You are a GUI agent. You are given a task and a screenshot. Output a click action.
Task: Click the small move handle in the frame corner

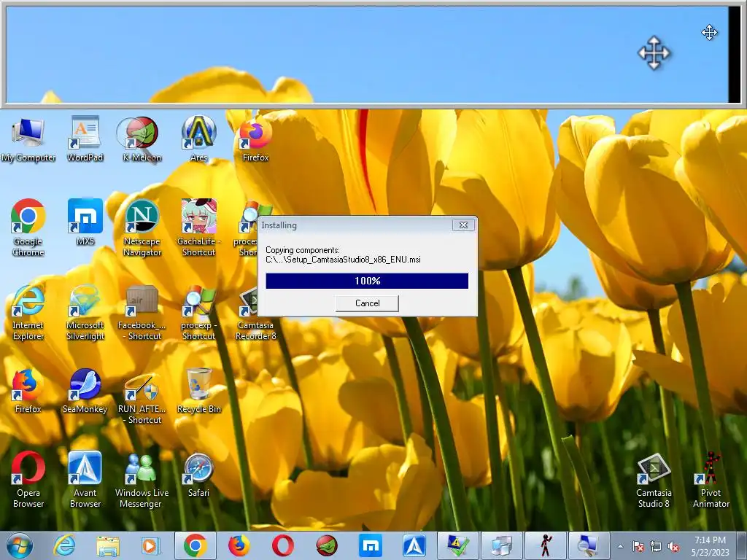tap(709, 32)
